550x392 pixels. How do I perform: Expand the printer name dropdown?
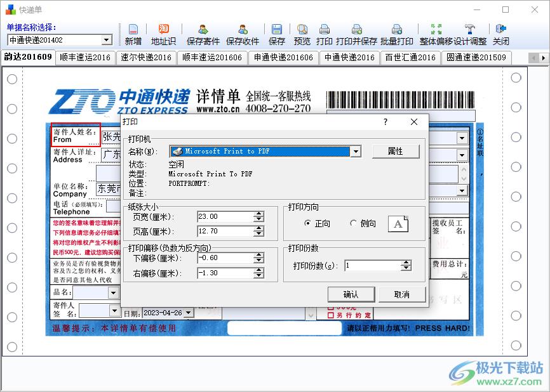[356, 152]
